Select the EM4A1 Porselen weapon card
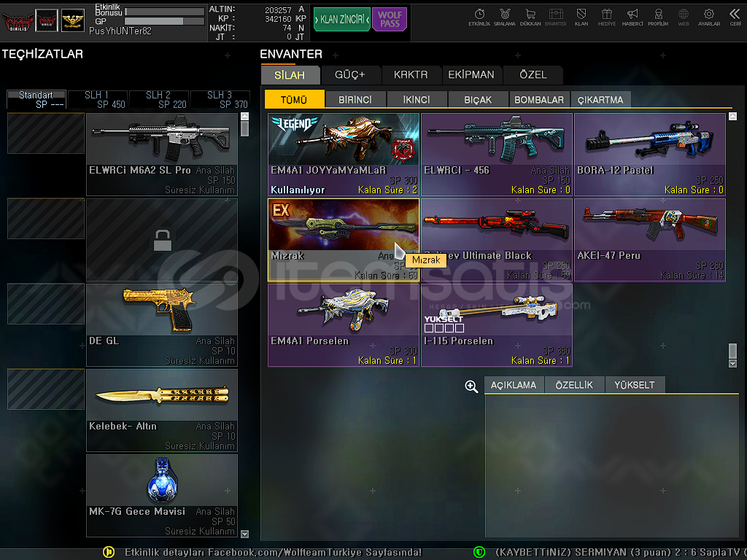The image size is (747, 560). (x=344, y=325)
